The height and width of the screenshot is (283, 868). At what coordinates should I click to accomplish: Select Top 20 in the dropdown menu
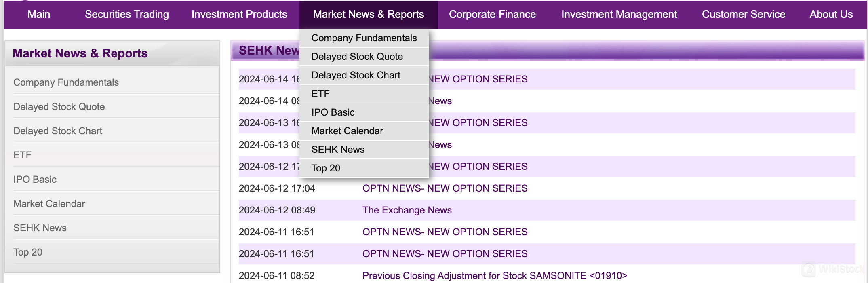(325, 168)
